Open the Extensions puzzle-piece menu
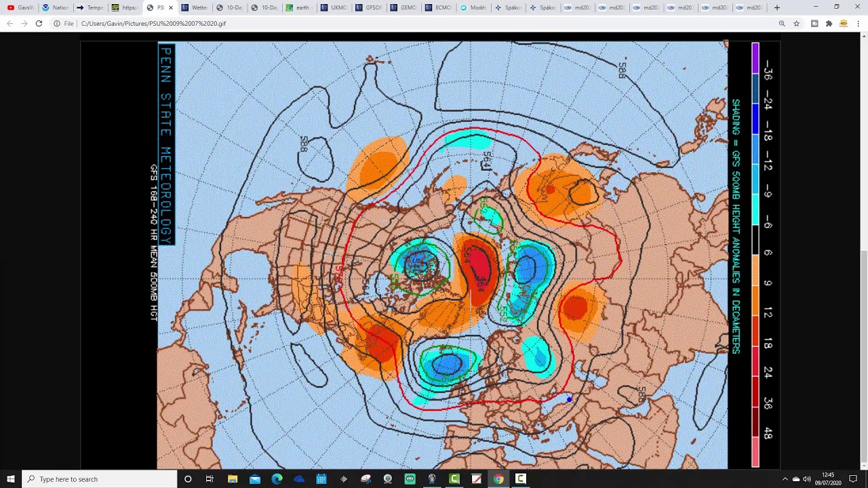Image resolution: width=868 pixels, height=488 pixels. (x=829, y=23)
